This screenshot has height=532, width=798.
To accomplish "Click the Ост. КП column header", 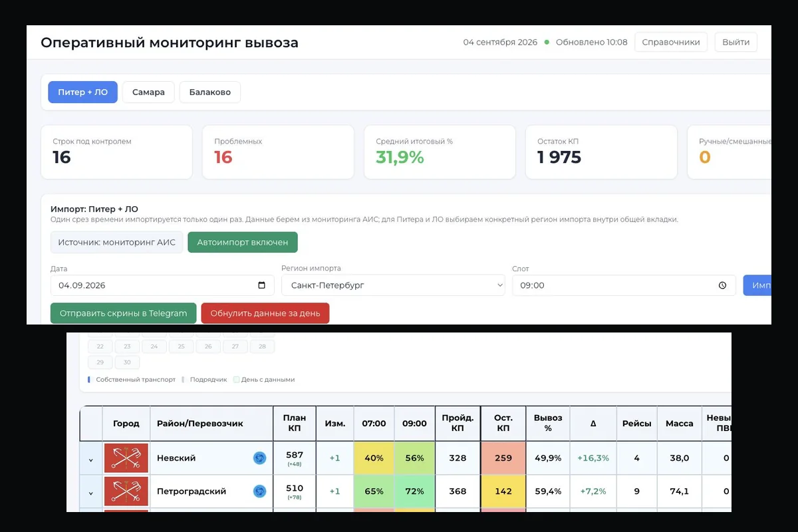I will tap(503, 423).
